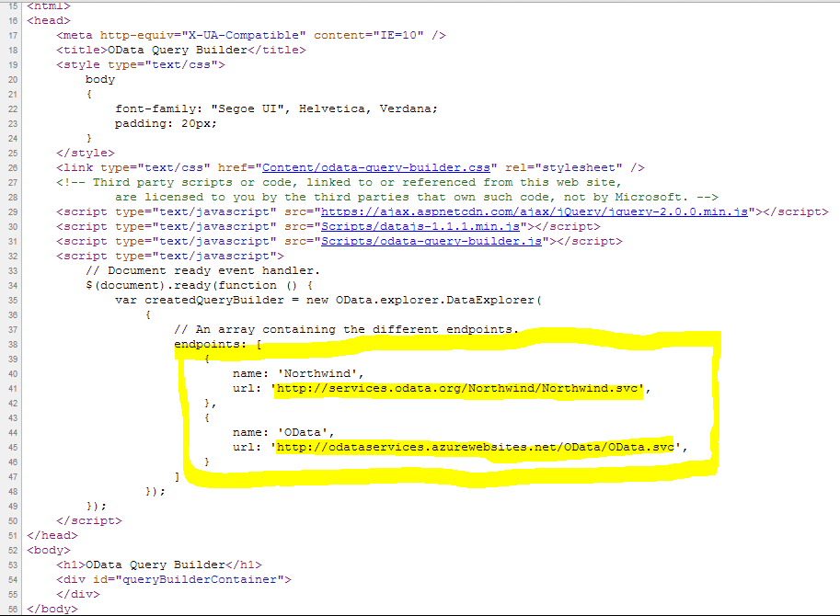
Task: Click line number 17 in the gutter
Action: pos(13,35)
